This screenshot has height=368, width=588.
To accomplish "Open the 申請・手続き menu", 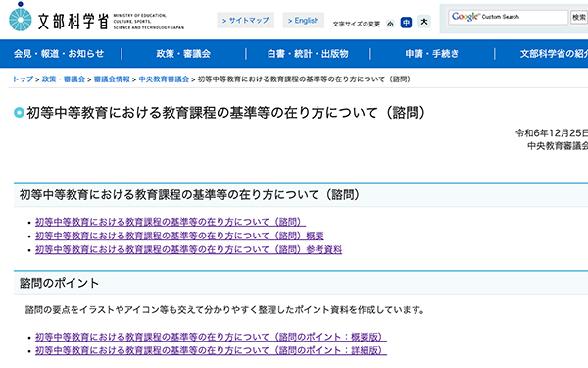I will (x=432, y=54).
